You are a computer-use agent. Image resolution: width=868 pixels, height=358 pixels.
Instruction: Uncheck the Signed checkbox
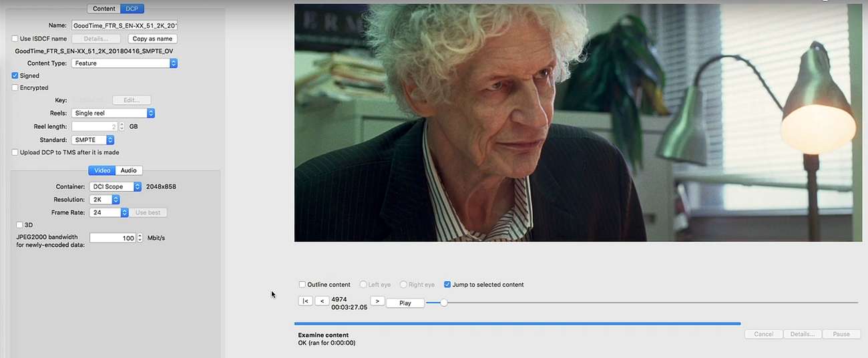15,75
